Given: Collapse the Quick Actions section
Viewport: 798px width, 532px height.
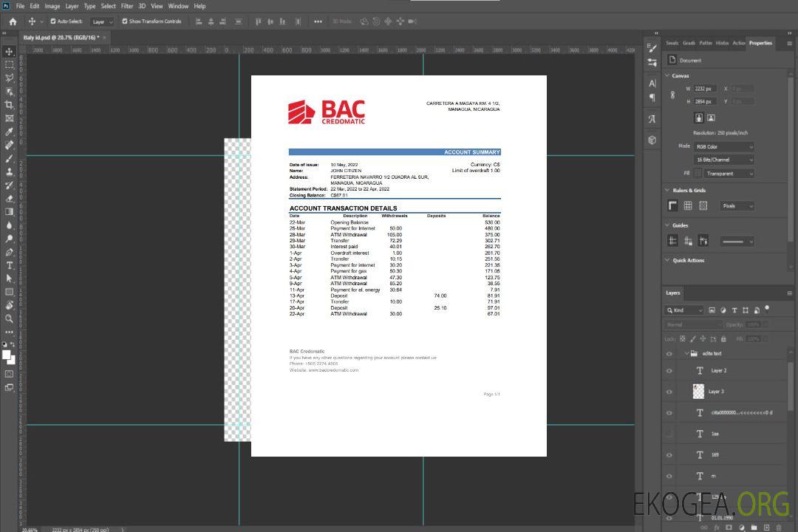Looking at the screenshot, I should click(667, 260).
